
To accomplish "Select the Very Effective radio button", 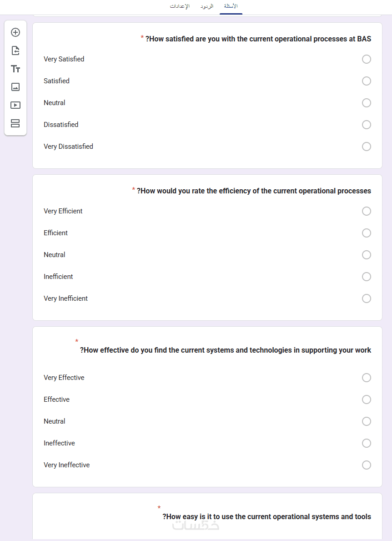I will click(x=367, y=378).
